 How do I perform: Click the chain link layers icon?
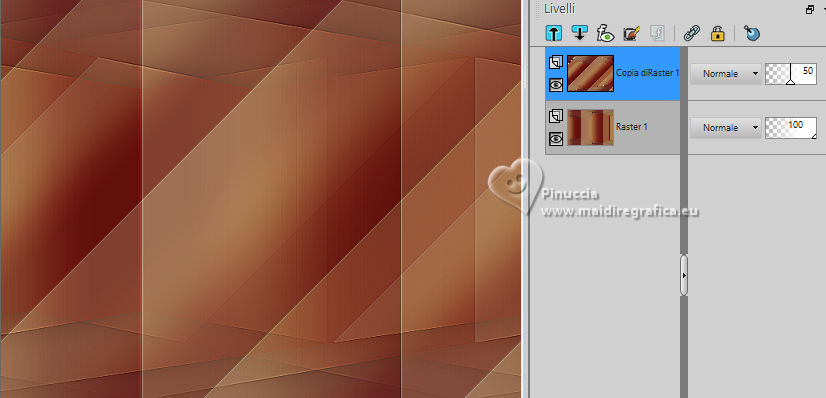pos(691,34)
